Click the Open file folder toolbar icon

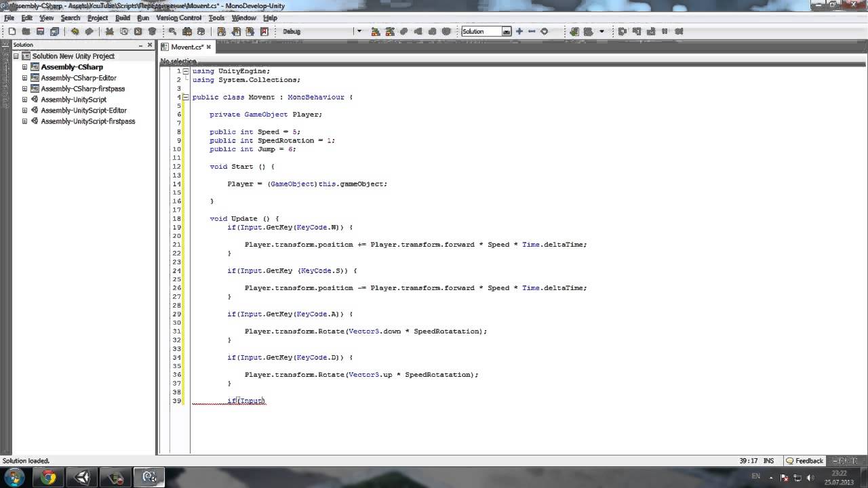click(x=26, y=31)
